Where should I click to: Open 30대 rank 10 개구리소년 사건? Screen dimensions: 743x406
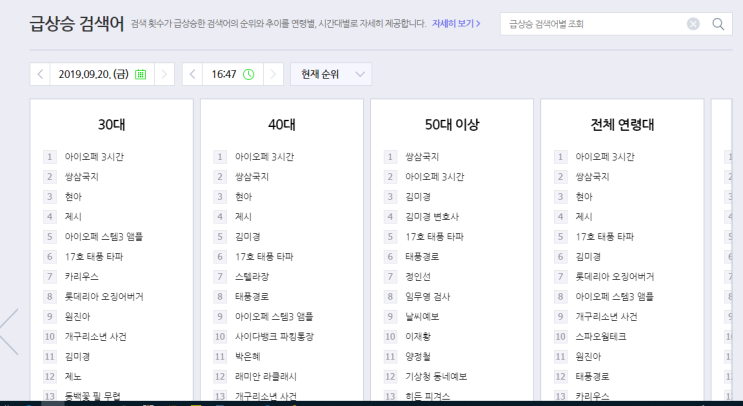(x=96, y=336)
